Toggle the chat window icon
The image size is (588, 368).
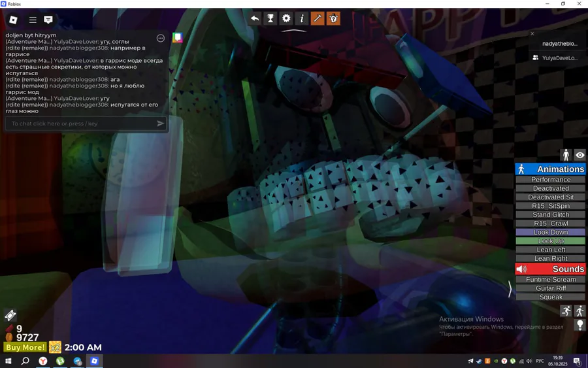(48, 20)
